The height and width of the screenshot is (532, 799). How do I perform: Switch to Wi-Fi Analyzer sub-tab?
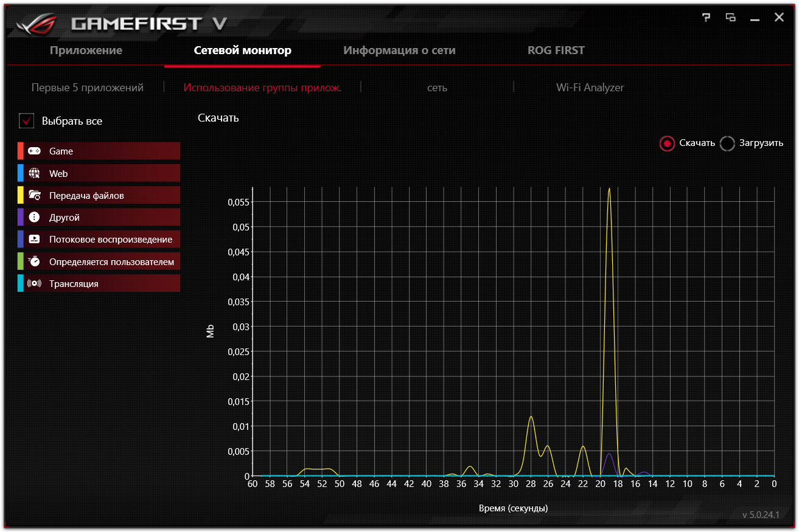[x=590, y=88]
